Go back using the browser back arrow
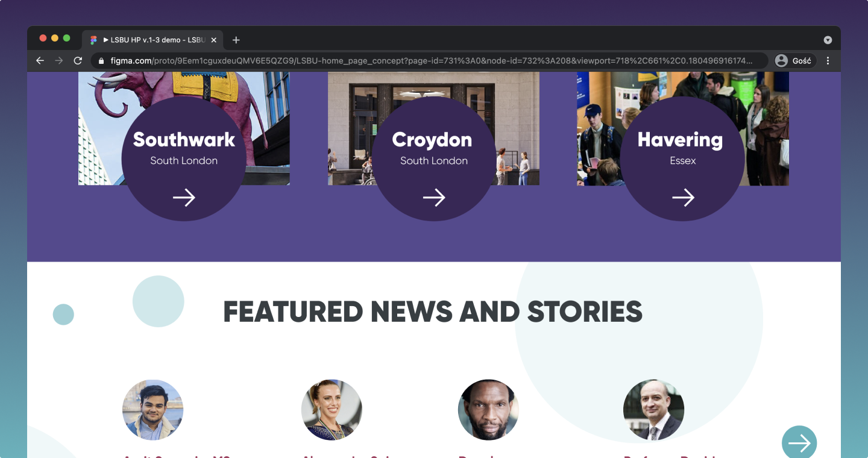The width and height of the screenshot is (868, 458). click(x=40, y=61)
